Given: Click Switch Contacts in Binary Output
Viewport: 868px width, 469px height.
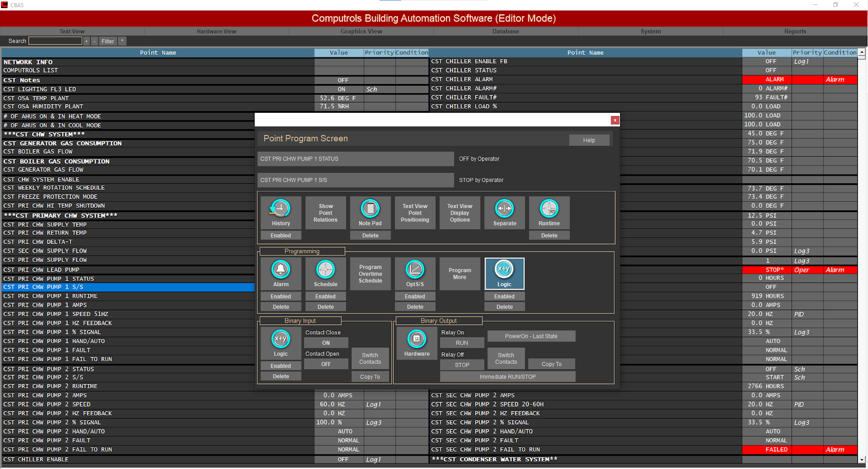Looking at the screenshot, I should (506, 358).
